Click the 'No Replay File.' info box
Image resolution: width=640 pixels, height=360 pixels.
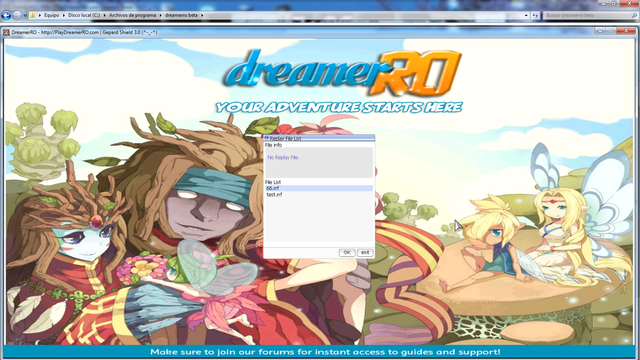point(319,162)
